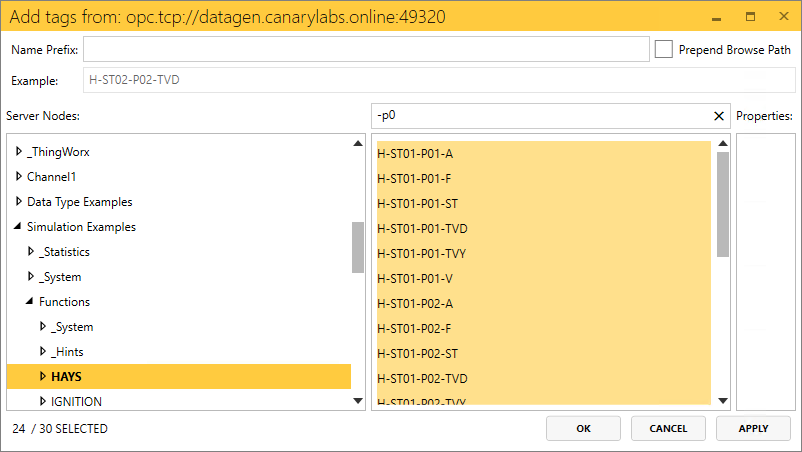Expand the _ThingWorx node
The width and height of the screenshot is (802, 452).
click(19, 152)
